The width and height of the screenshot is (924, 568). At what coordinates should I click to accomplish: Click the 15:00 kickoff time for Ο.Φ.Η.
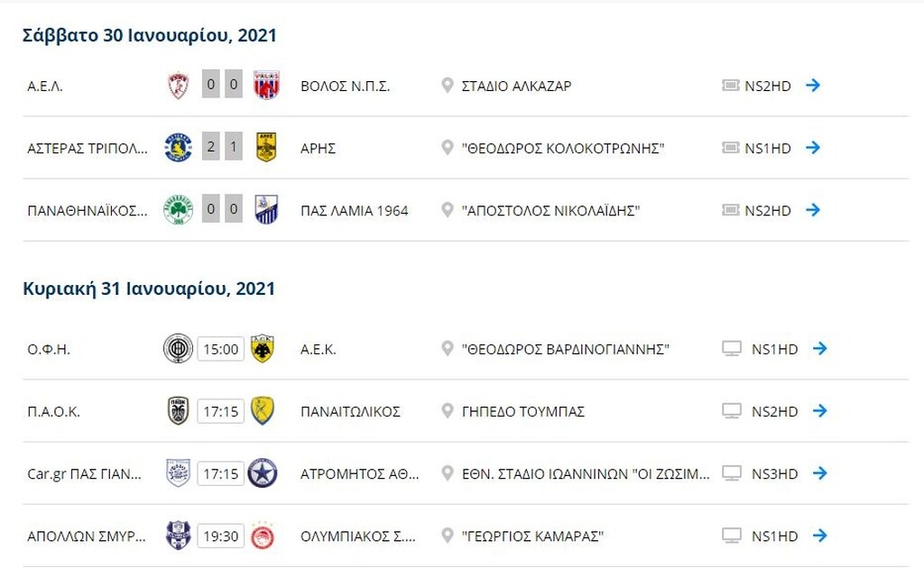(222, 348)
